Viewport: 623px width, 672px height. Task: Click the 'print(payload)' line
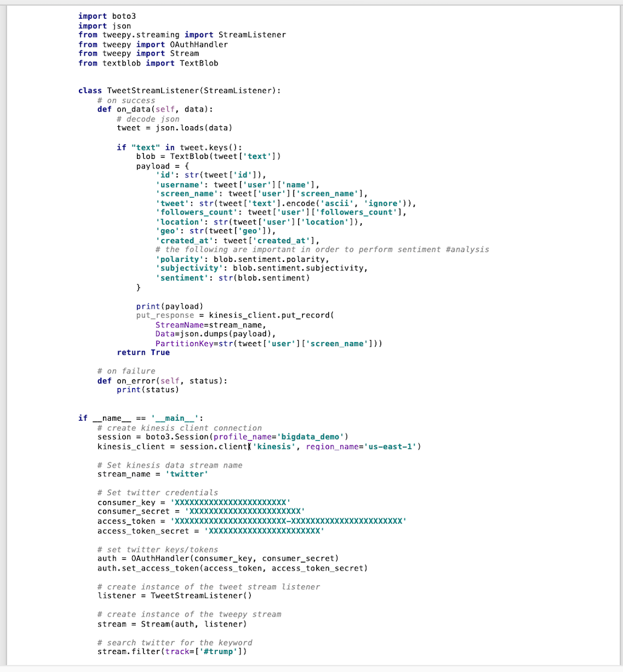[170, 307]
